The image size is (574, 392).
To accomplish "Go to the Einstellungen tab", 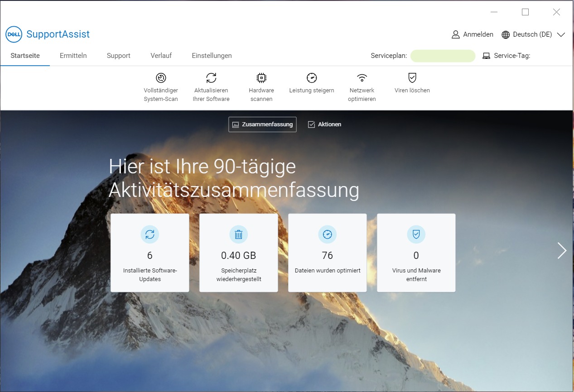I will pos(212,55).
